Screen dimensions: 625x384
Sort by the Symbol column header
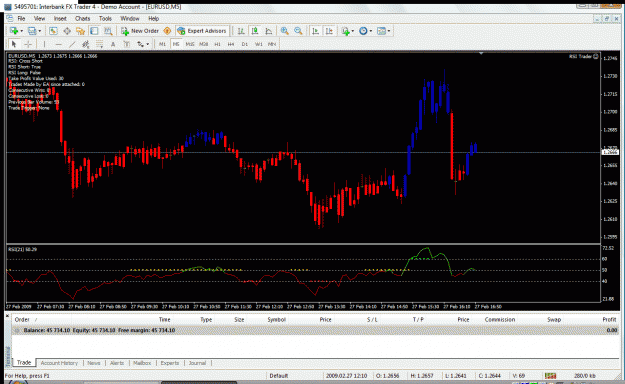[x=276, y=319]
